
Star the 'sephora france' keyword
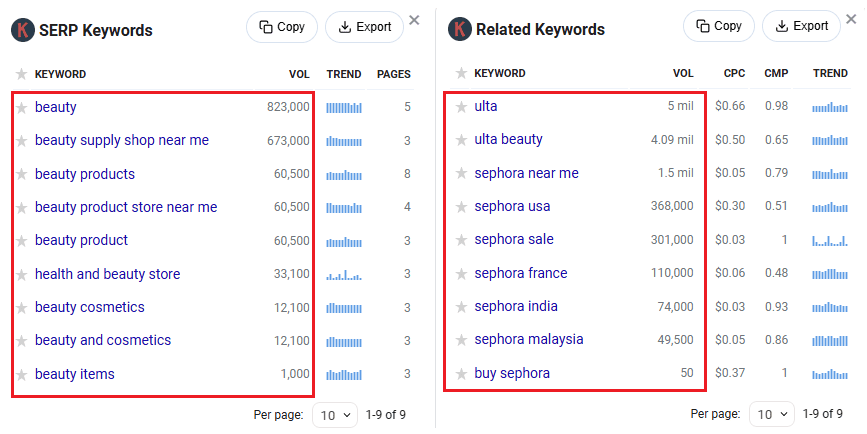[x=461, y=273]
